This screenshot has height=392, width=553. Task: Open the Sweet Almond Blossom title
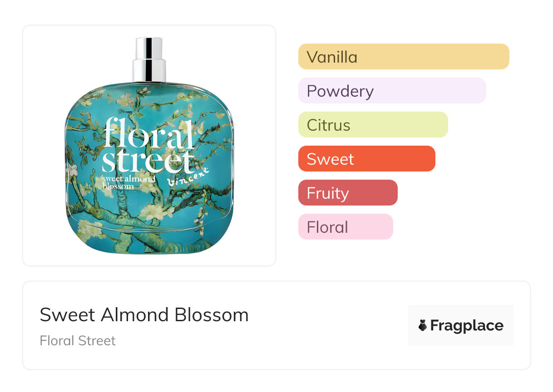pyautogui.click(x=144, y=315)
